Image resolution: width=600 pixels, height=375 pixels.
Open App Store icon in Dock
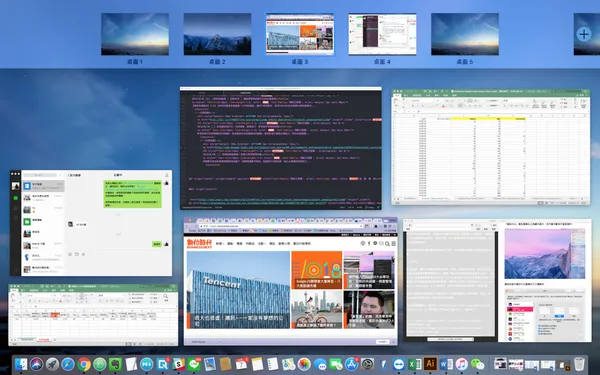(352, 364)
